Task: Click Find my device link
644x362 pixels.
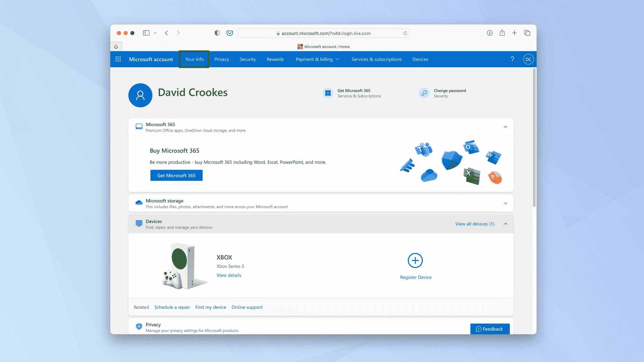Action: [x=211, y=307]
